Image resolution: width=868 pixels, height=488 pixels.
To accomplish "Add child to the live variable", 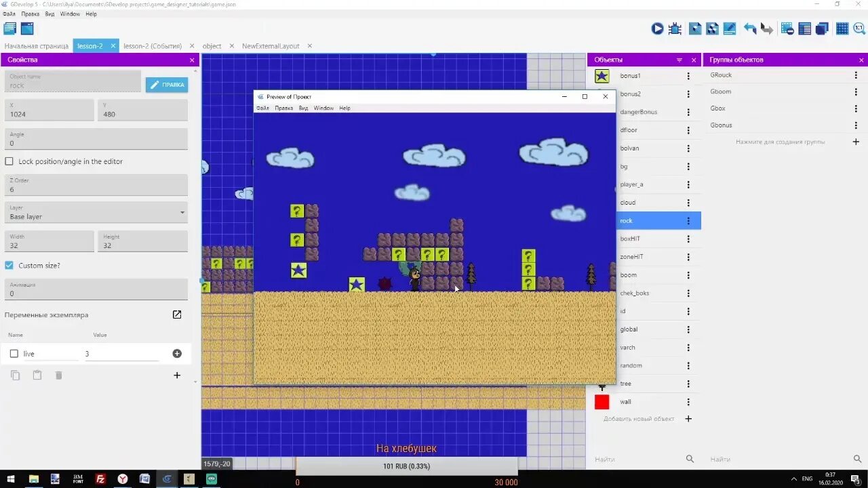I will (x=177, y=354).
